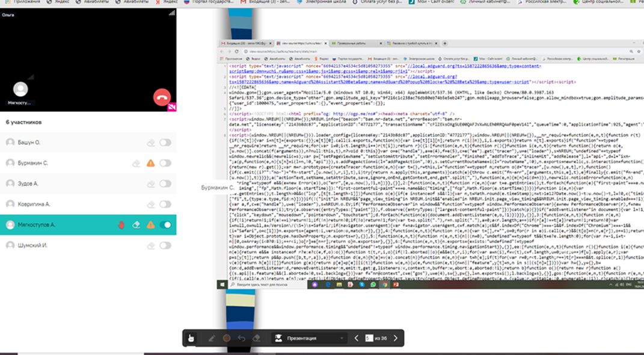Viewport: 644px width, 355px height.
Task: Open the Портал государств... bookmark
Action: coord(208,2)
